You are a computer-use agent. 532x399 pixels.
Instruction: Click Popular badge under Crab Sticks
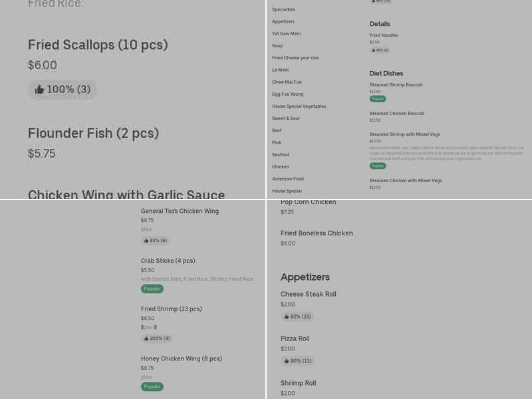(x=152, y=289)
